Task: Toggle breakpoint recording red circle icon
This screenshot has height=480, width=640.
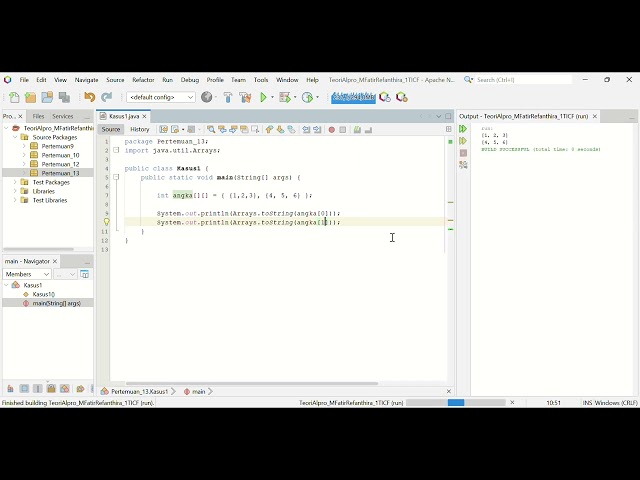Action: coord(331,130)
